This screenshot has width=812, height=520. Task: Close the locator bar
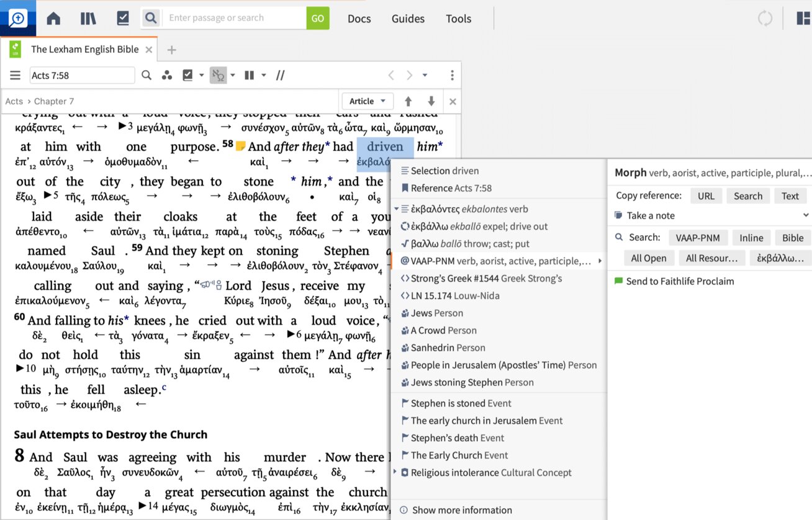point(453,101)
